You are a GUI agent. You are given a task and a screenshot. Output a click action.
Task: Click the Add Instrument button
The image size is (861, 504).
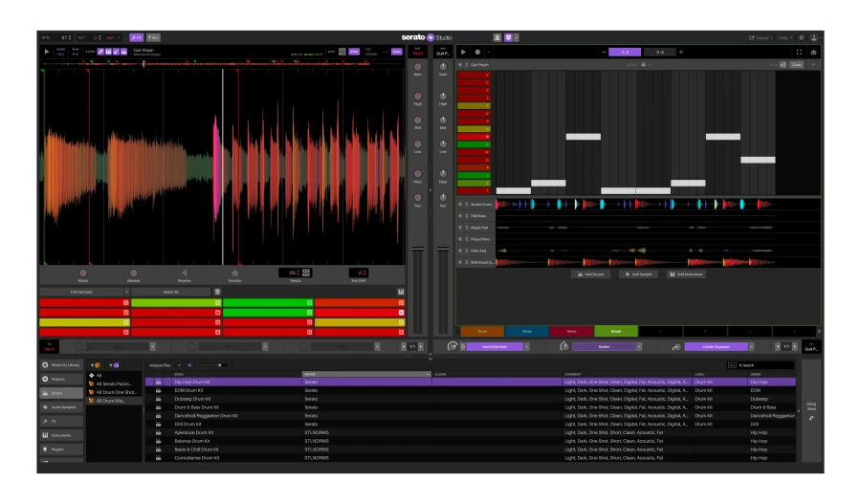point(686,274)
